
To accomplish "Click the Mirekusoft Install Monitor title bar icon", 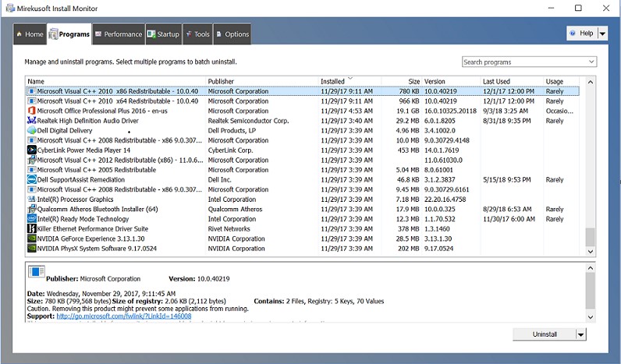I will pos(10,8).
